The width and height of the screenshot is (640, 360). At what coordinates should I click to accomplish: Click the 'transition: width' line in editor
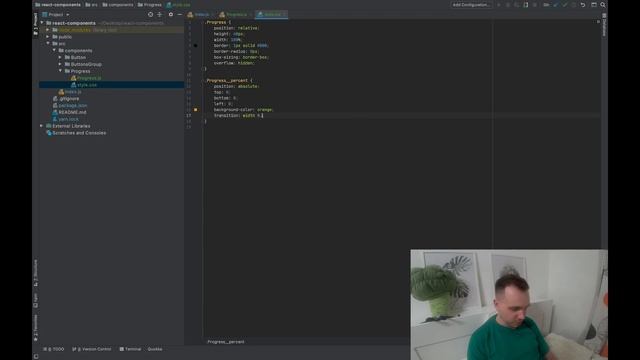tap(238, 116)
